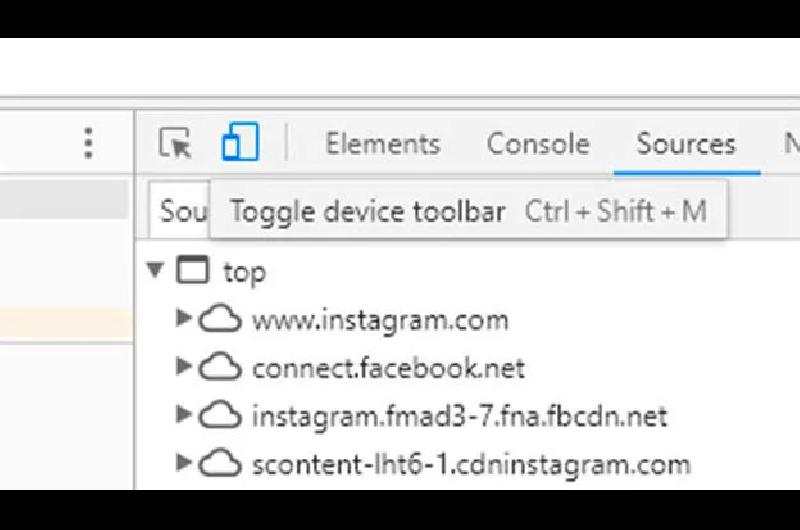Switch to the Console tab
The height and width of the screenshot is (530, 800).
click(x=538, y=144)
